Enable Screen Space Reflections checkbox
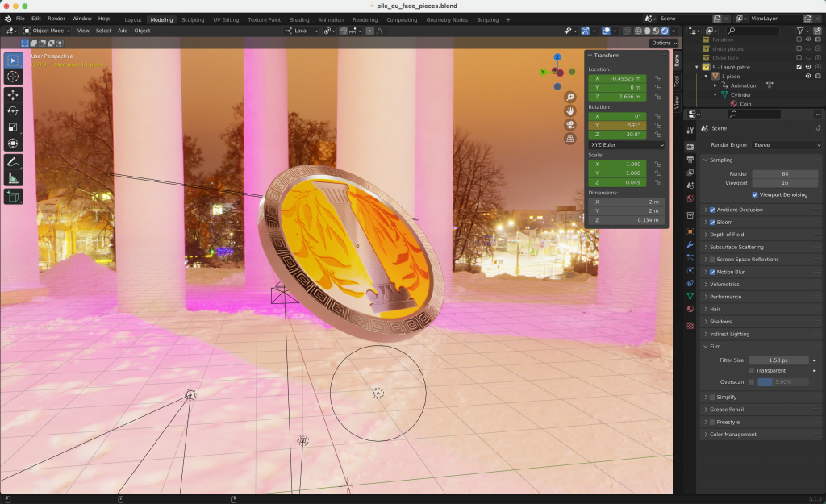Image resolution: width=826 pixels, height=504 pixels. coord(712,260)
